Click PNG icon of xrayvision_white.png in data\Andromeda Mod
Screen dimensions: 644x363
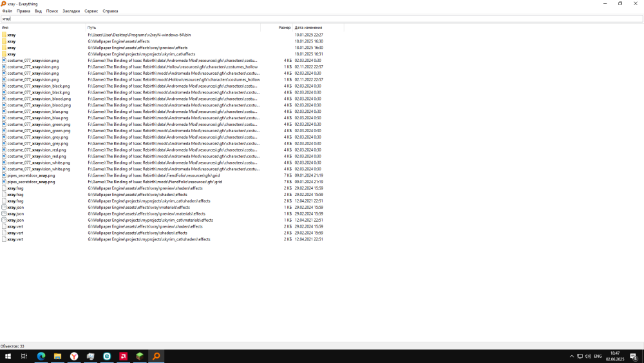[4, 162]
